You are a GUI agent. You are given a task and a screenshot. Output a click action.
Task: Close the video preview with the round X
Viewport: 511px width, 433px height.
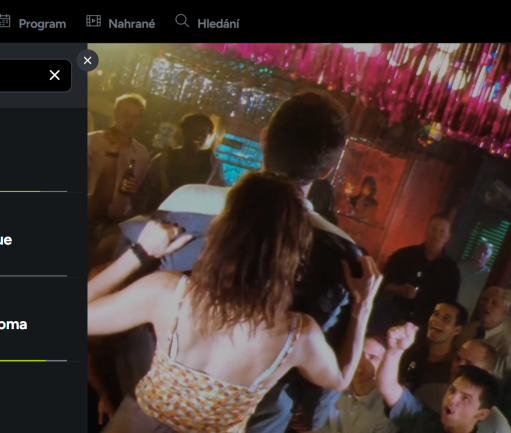coord(88,60)
